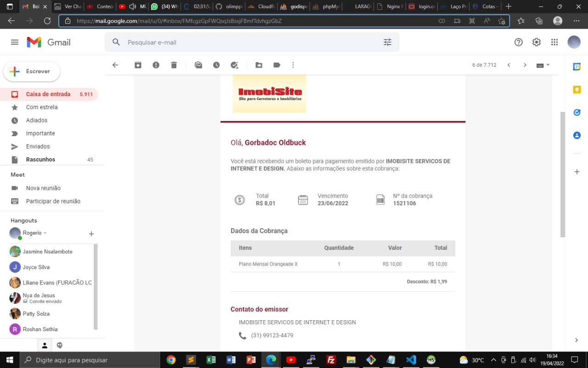Click the email vertical scrollbar
588x368 pixels.
[563, 174]
